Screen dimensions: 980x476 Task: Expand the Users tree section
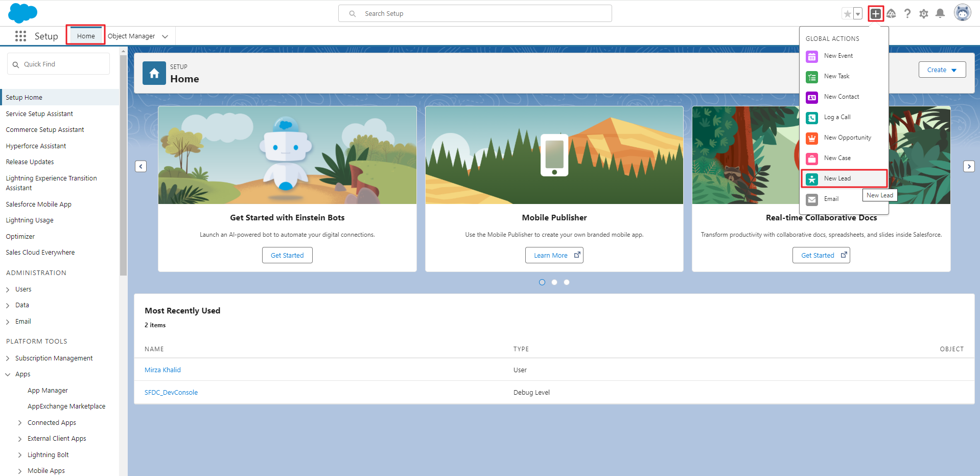pos(8,289)
